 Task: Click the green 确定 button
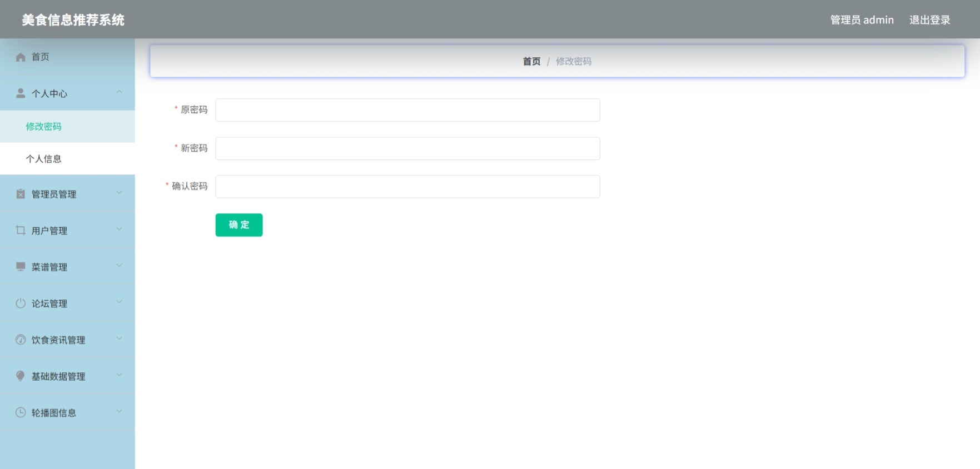tap(239, 225)
